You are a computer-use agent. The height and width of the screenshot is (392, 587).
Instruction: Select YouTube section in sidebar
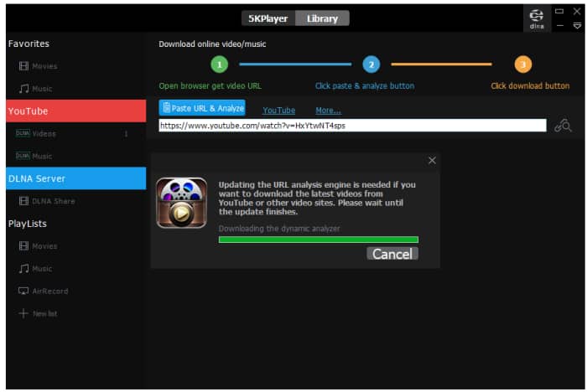point(76,111)
